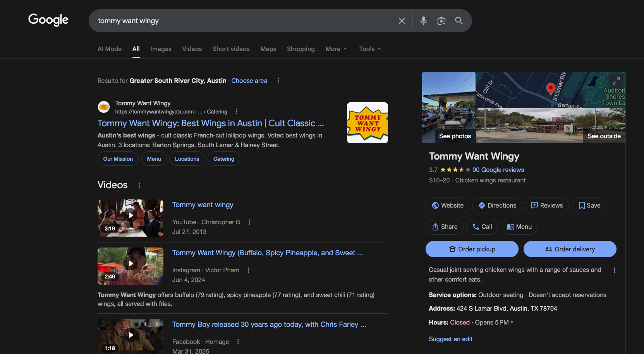The width and height of the screenshot is (644, 354).
Task: Expand the map with the fullscreen arrows
Action: (616, 81)
